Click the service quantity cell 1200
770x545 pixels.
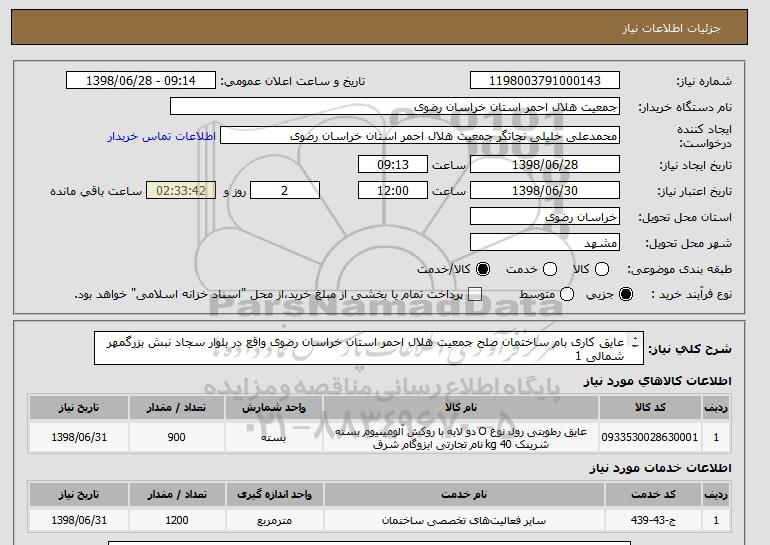coord(177,520)
